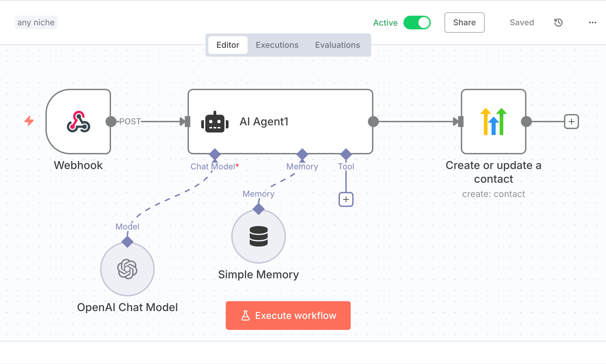
Task: Click the lightning bolt trigger icon
Action: tap(29, 121)
